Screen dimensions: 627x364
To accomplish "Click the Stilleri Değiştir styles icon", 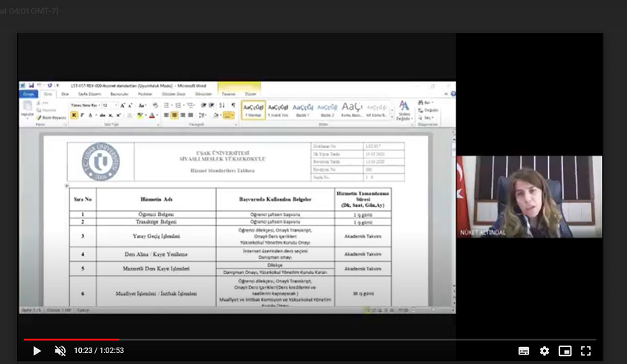I will (x=403, y=110).
